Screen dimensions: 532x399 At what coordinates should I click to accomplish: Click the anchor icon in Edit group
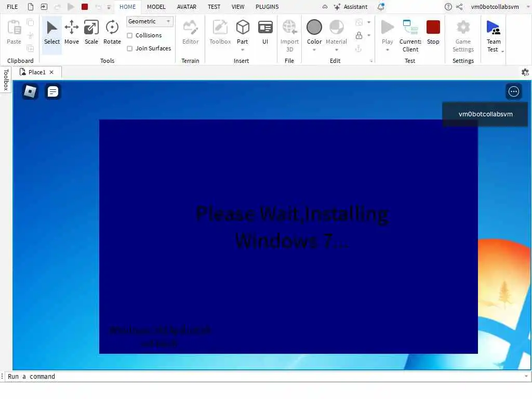pyautogui.click(x=358, y=49)
